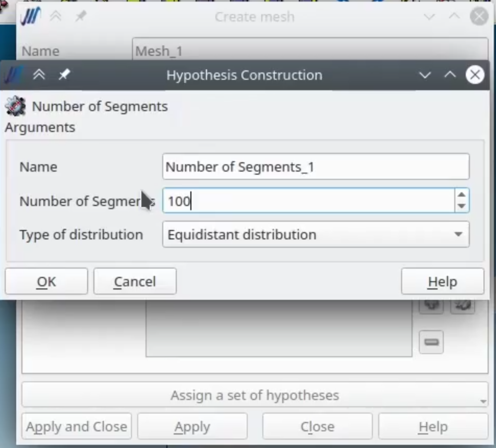Click the double-chevron icon in Create mesh titlebar

55,16
